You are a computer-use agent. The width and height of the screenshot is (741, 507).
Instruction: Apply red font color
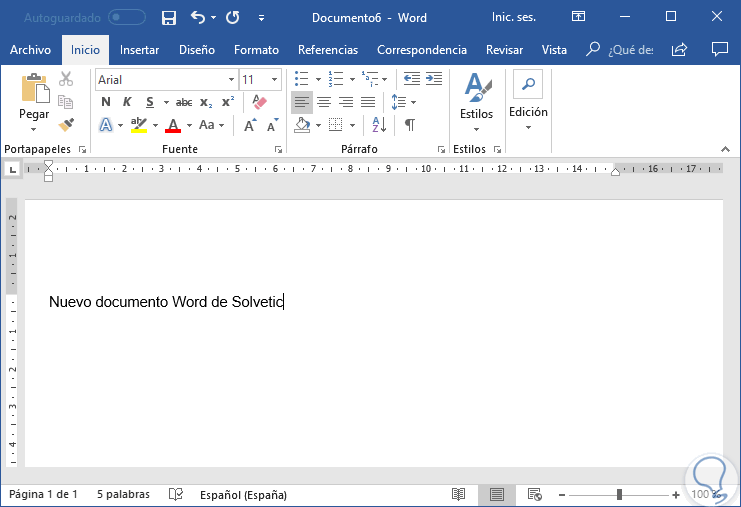[x=173, y=125]
